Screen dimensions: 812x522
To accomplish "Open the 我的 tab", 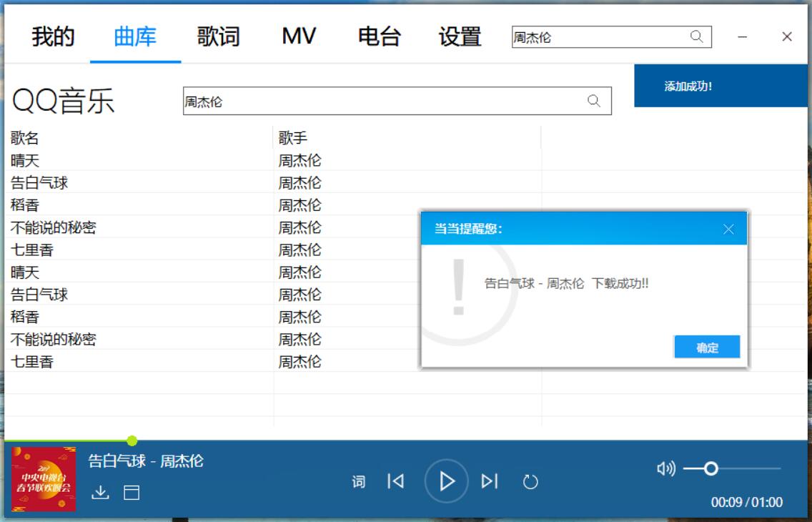I will point(53,36).
